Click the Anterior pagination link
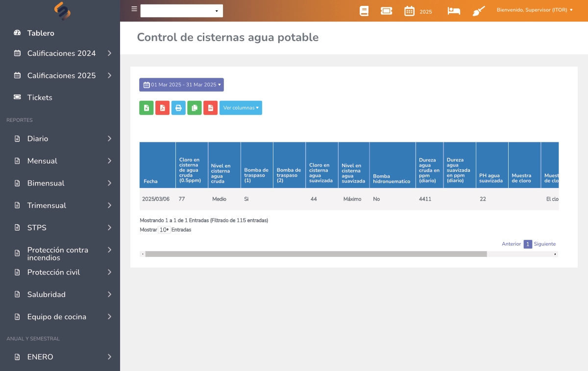This screenshot has width=588, height=371. [x=511, y=244]
